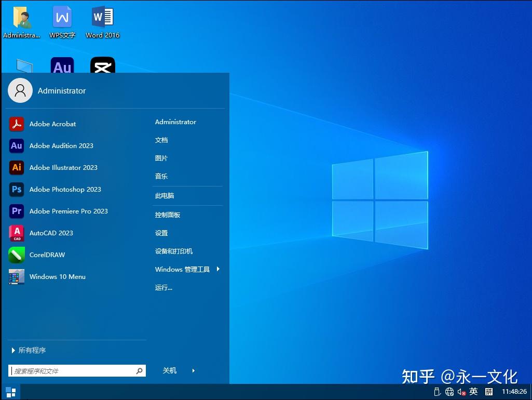The image size is (532, 400).
Task: Open the Administrator folder desktop icon
Action: 22,22
